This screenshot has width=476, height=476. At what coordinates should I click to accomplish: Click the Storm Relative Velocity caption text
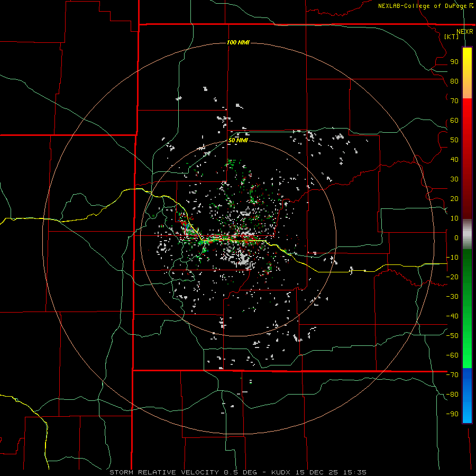coord(238,472)
